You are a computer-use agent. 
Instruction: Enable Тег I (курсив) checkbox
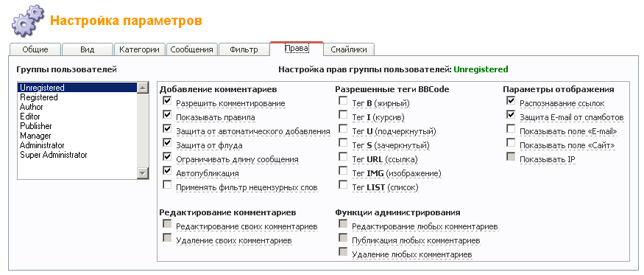point(343,115)
